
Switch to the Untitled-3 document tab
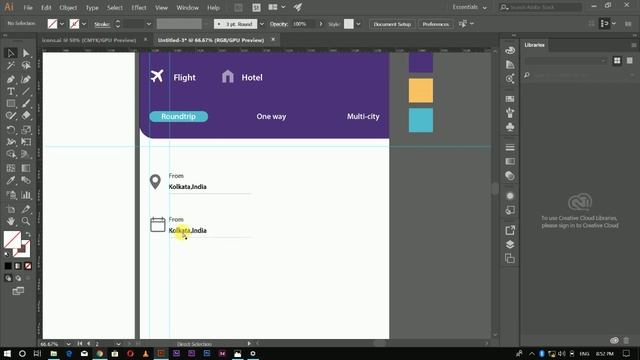[x=211, y=40]
